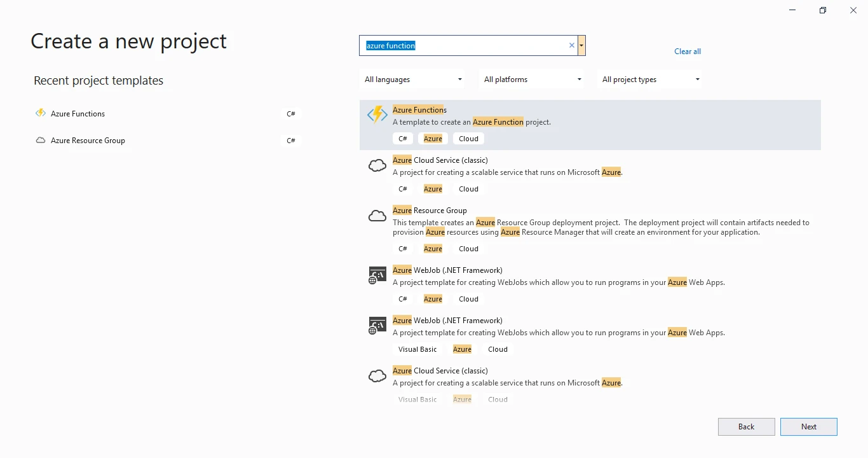Click the Azure Functions lightning bolt icon
Image resolution: width=868 pixels, height=458 pixels.
(377, 115)
